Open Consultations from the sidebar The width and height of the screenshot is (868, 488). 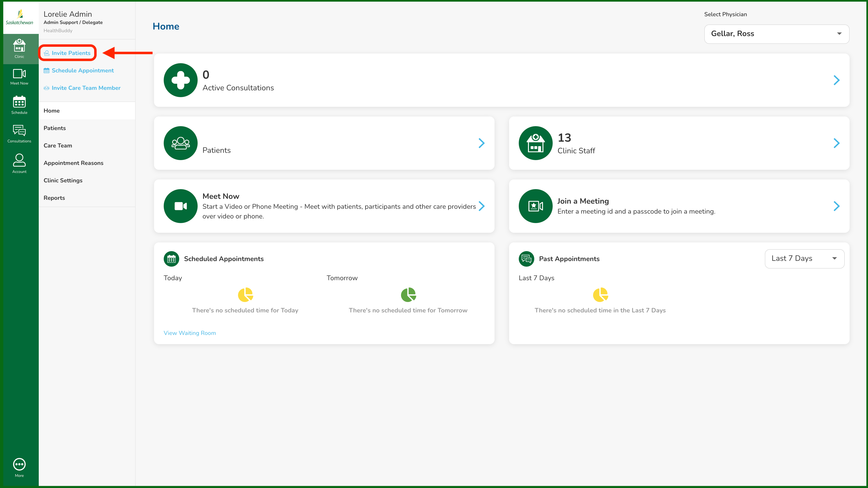tap(19, 133)
